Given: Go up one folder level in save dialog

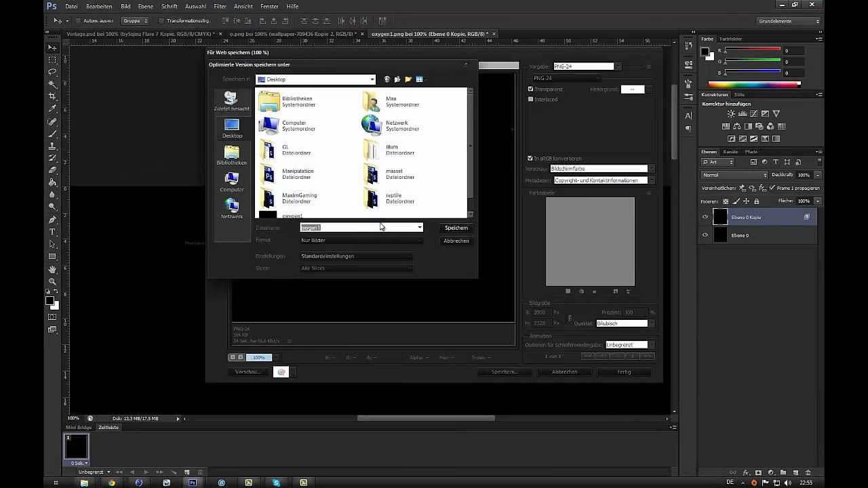Looking at the screenshot, I should [397, 79].
